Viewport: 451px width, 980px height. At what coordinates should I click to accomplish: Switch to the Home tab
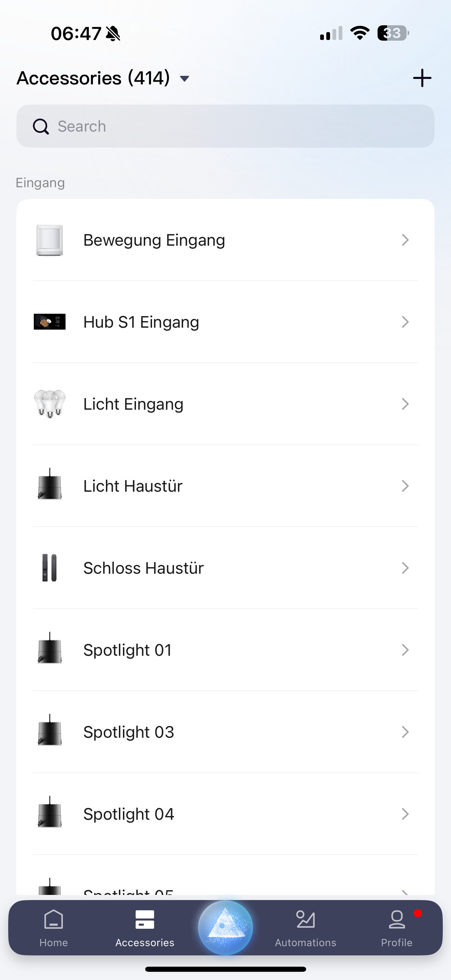coord(54,928)
